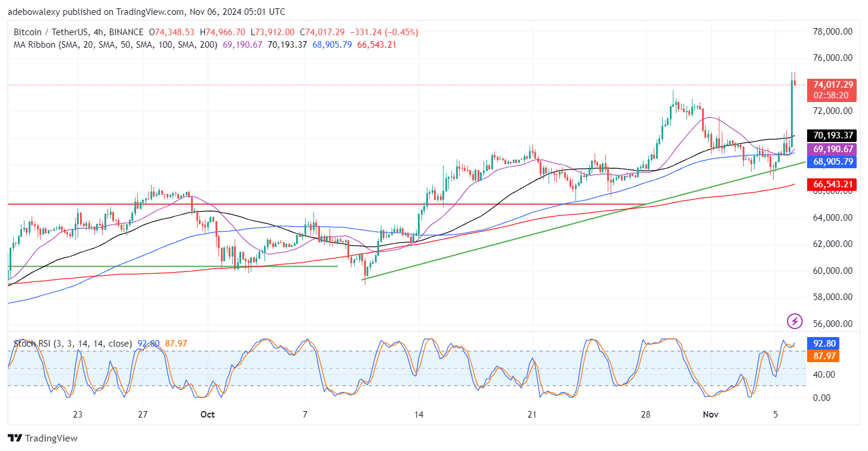Click the MA Ribbon indicator legend

[x=116, y=45]
